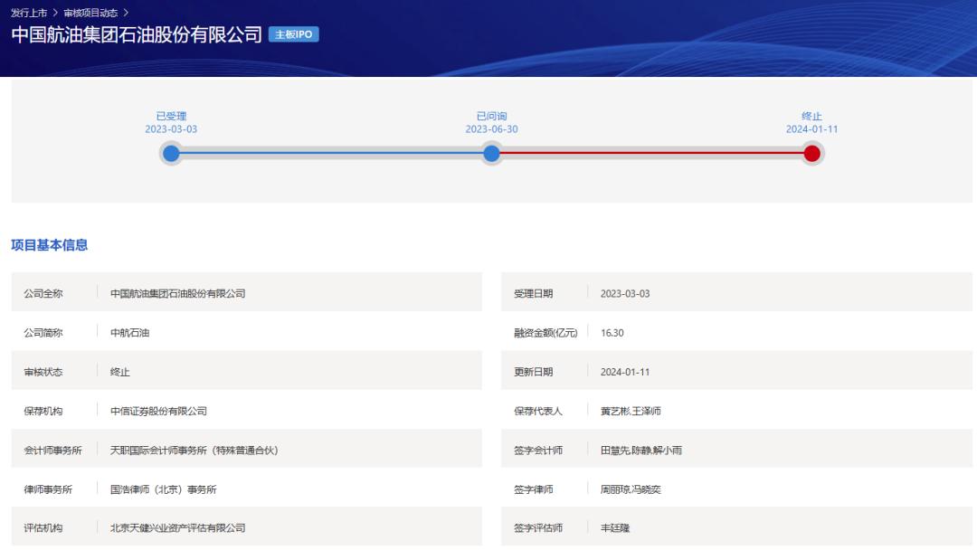Click the "已受理" stage label text
The width and height of the screenshot is (977, 560).
click(x=171, y=116)
